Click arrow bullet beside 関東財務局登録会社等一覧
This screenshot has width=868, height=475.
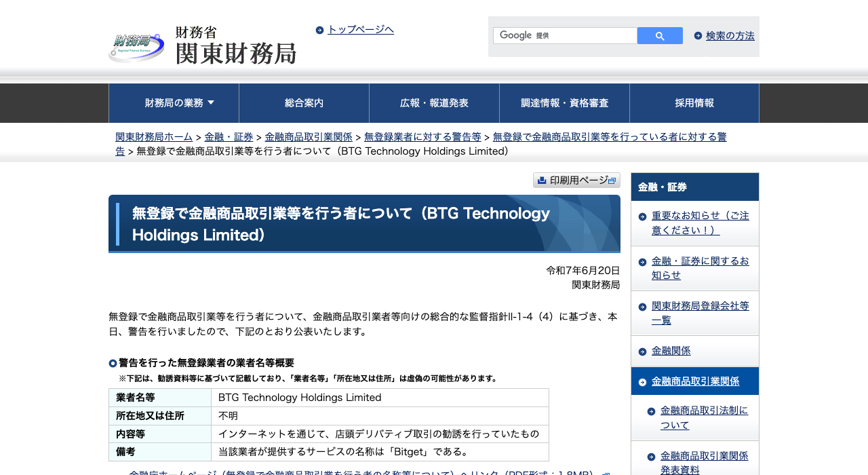point(642,307)
